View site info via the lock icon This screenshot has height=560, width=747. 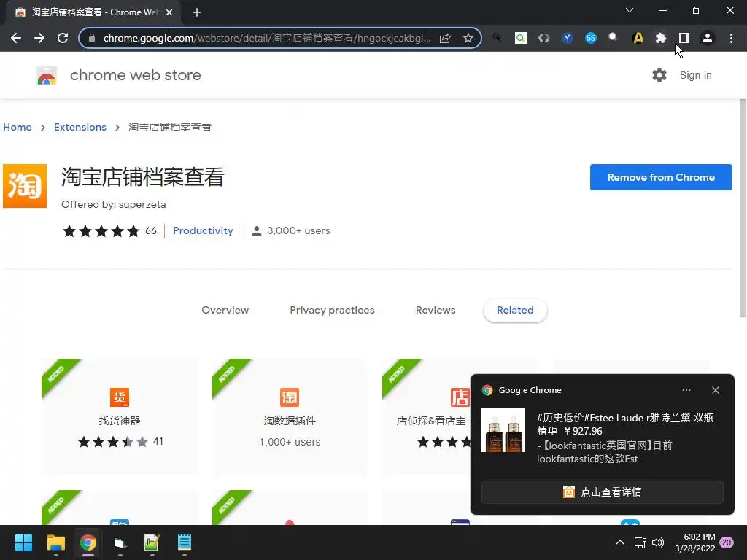(92, 38)
